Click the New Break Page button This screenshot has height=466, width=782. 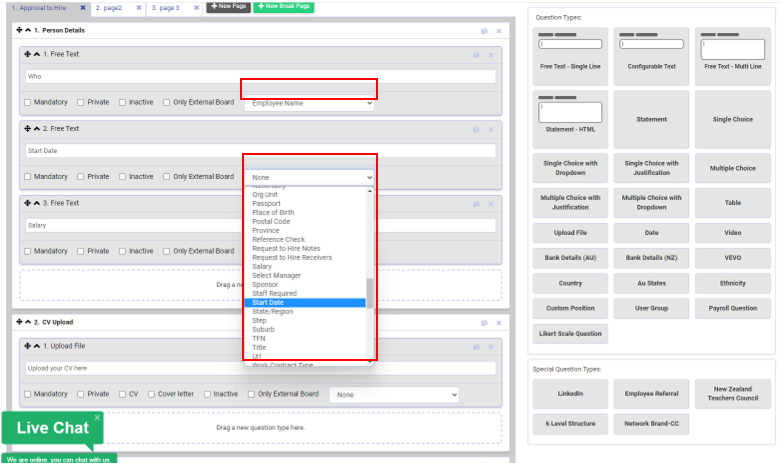click(x=284, y=6)
